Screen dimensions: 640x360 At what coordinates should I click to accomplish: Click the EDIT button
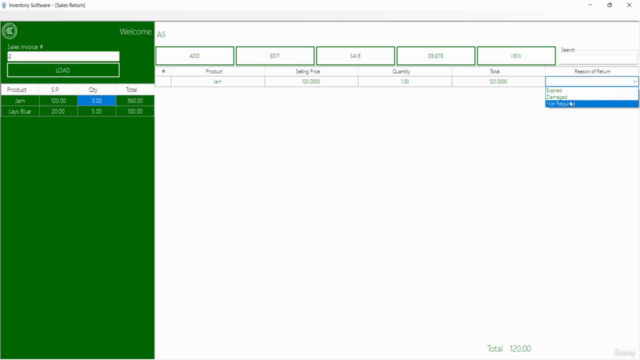point(275,56)
